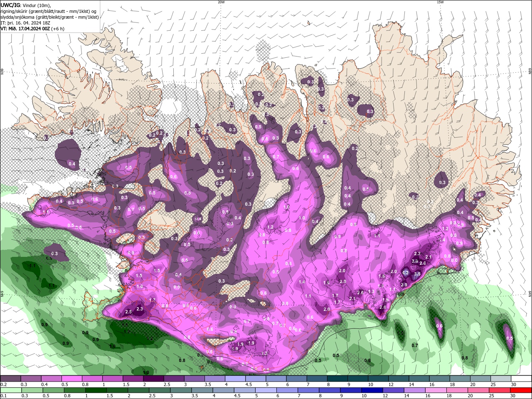Click the dark teal snow swatch between 8 and 9
532x399 pixels.
click(x=337, y=379)
